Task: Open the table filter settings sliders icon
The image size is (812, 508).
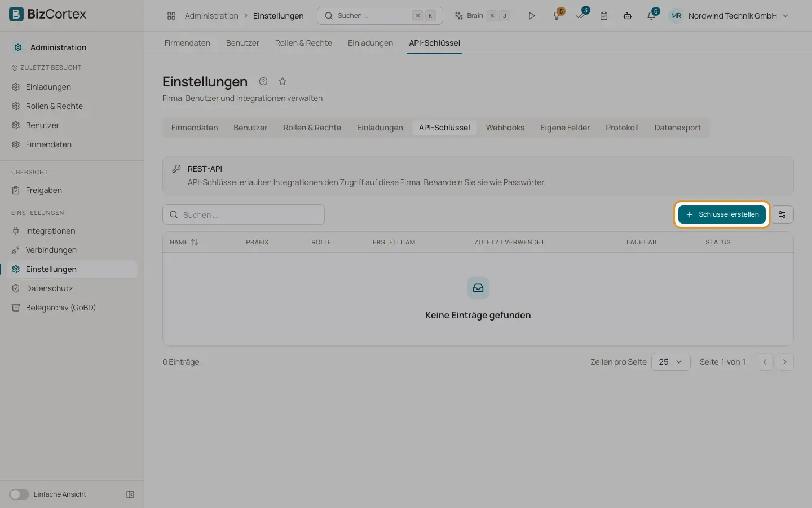Action: pos(782,214)
